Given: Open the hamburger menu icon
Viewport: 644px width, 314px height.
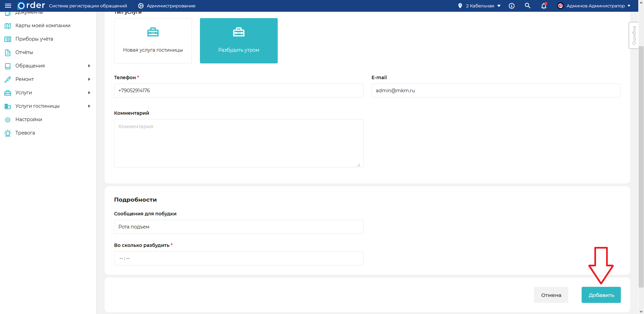Looking at the screenshot, I should click(x=8, y=6).
